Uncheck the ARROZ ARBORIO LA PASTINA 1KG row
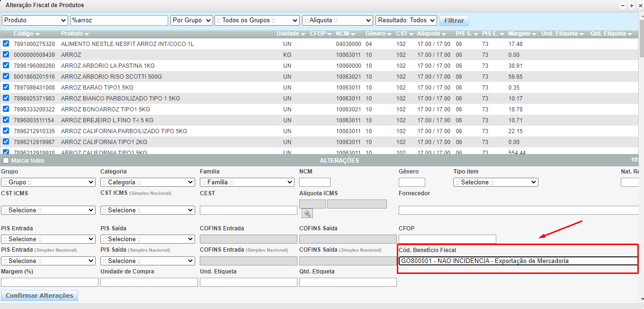The width and height of the screenshot is (644, 309). coord(6,65)
